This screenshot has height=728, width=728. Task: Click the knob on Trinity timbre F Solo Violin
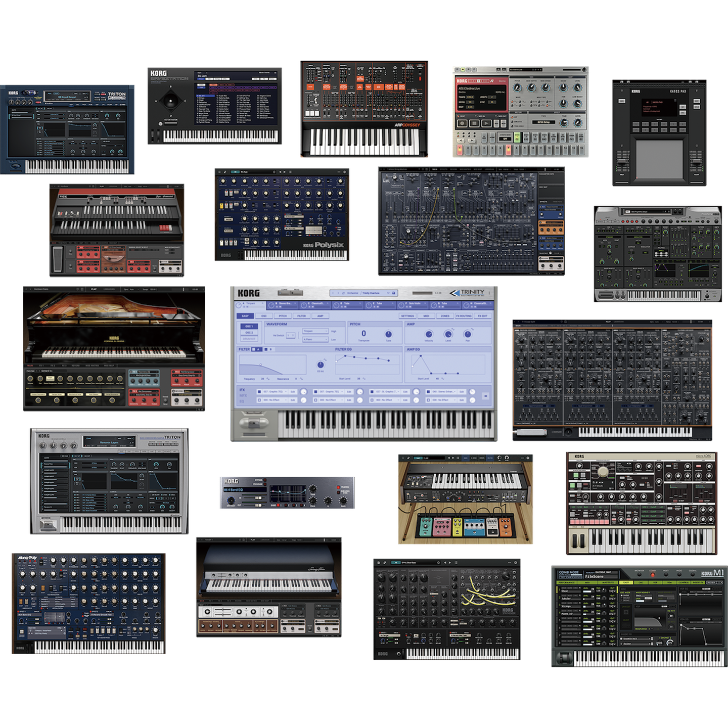(400, 305)
